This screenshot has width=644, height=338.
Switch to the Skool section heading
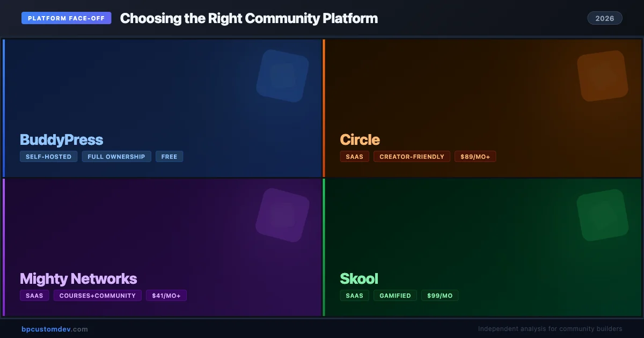359,278
